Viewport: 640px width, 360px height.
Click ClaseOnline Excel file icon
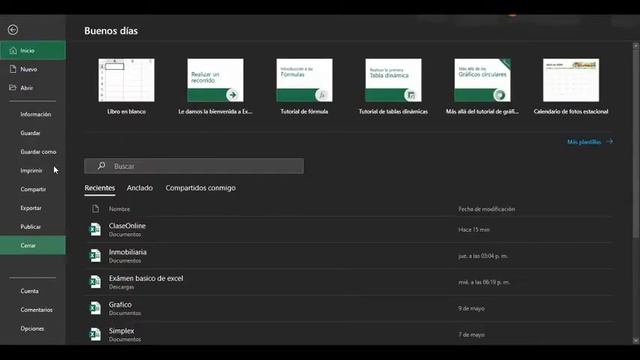[95, 229]
